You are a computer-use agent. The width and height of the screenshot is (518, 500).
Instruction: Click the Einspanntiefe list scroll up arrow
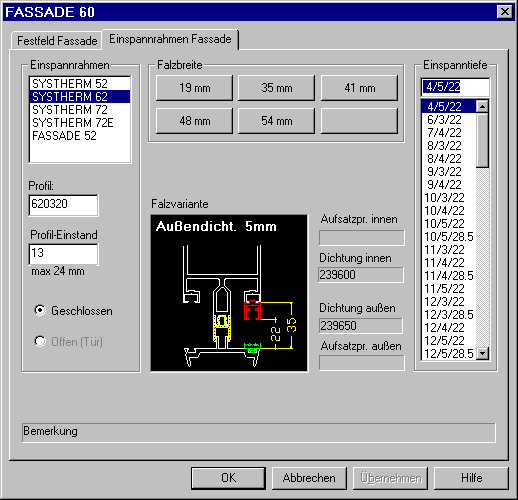tap(482, 107)
